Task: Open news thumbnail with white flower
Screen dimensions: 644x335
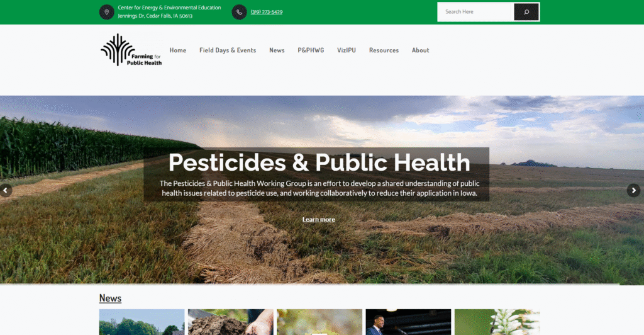Action: coord(497,322)
